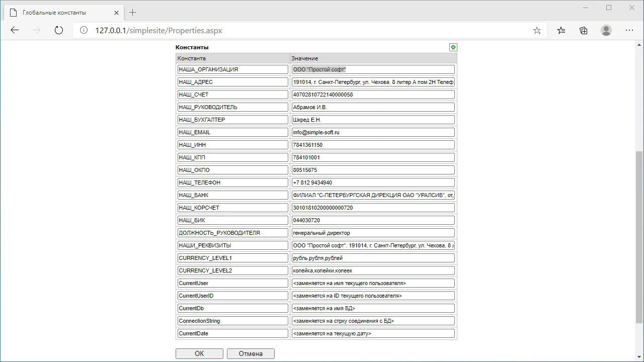Edit value 044030720
This screenshot has height=362, width=644.
(373, 220)
